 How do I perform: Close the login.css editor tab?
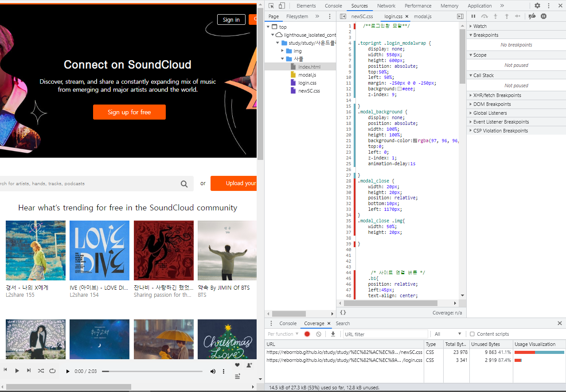pyautogui.click(x=407, y=16)
